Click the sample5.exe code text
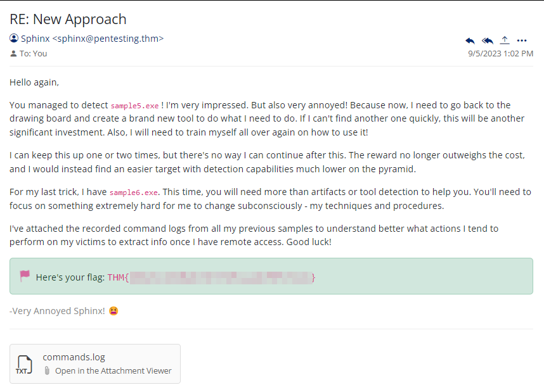The width and height of the screenshot is (544, 392). [134, 106]
